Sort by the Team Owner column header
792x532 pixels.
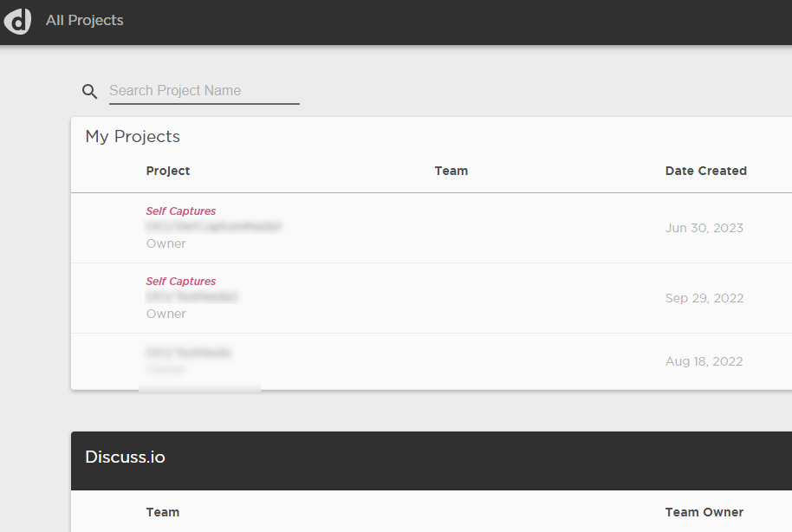click(x=704, y=512)
